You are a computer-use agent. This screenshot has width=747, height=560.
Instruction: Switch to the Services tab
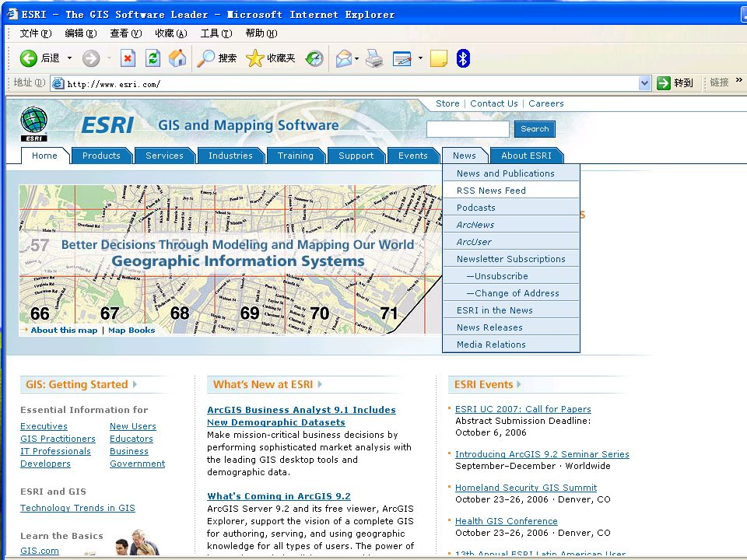point(164,156)
